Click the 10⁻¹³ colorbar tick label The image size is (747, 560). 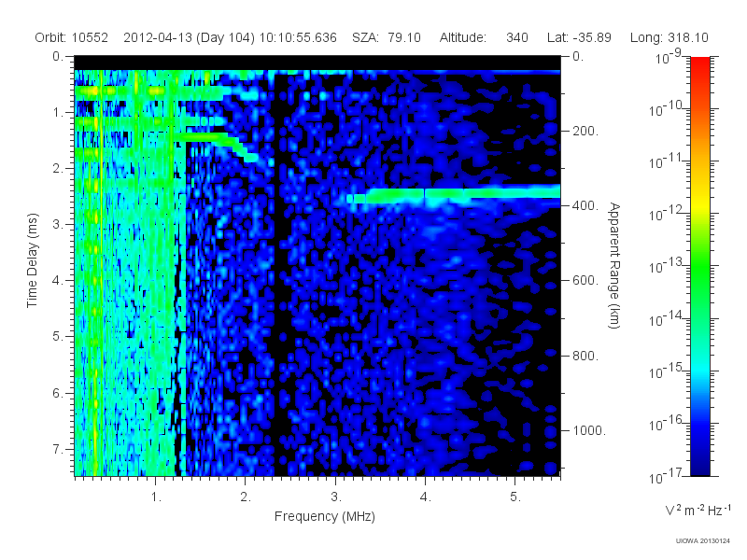[666, 265]
